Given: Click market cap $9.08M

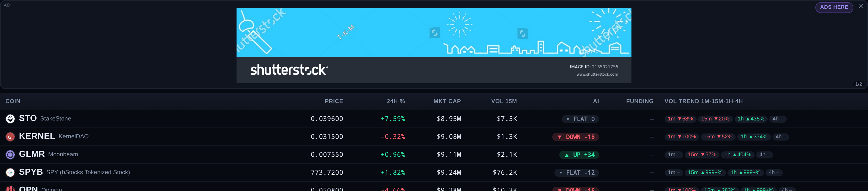Looking at the screenshot, I should [x=449, y=136].
